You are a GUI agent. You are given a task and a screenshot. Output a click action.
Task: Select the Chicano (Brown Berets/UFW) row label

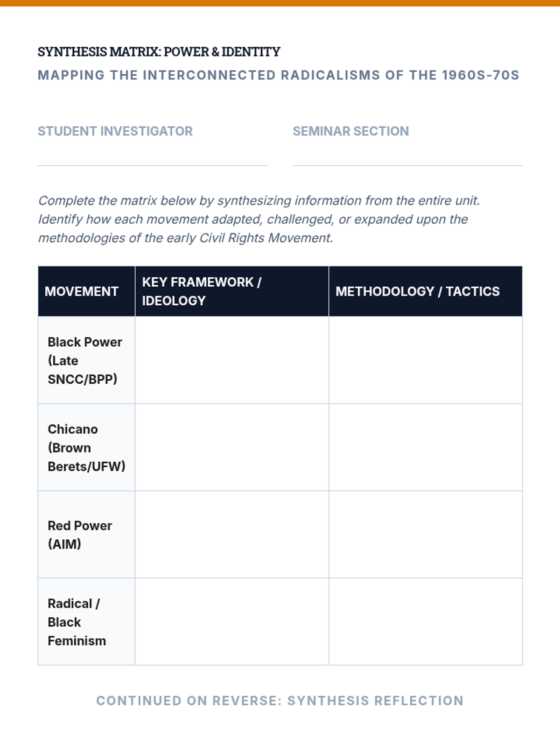pyautogui.click(x=86, y=448)
